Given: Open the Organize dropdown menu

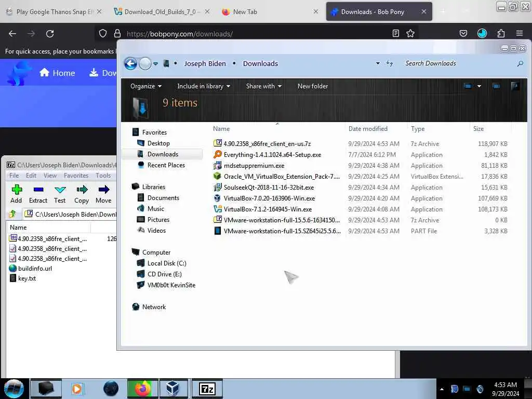Looking at the screenshot, I should [x=146, y=86].
